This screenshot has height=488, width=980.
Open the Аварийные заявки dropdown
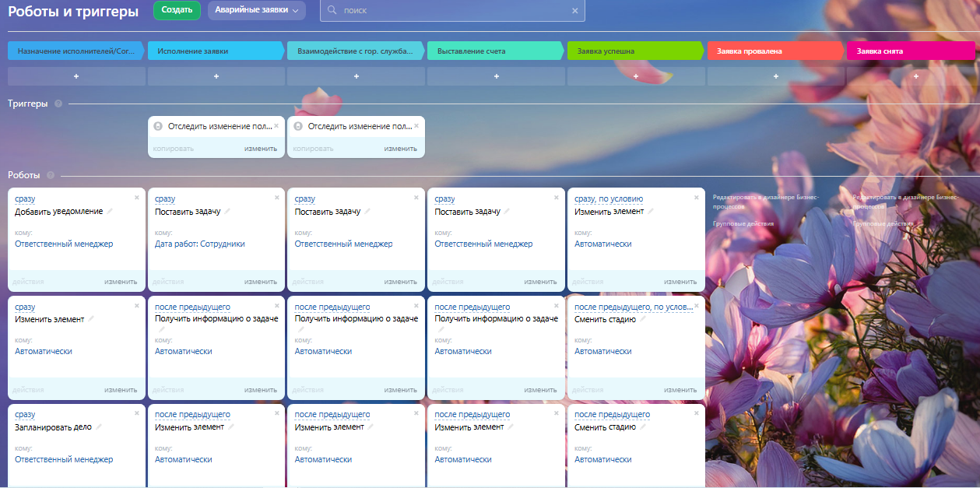coord(256,10)
